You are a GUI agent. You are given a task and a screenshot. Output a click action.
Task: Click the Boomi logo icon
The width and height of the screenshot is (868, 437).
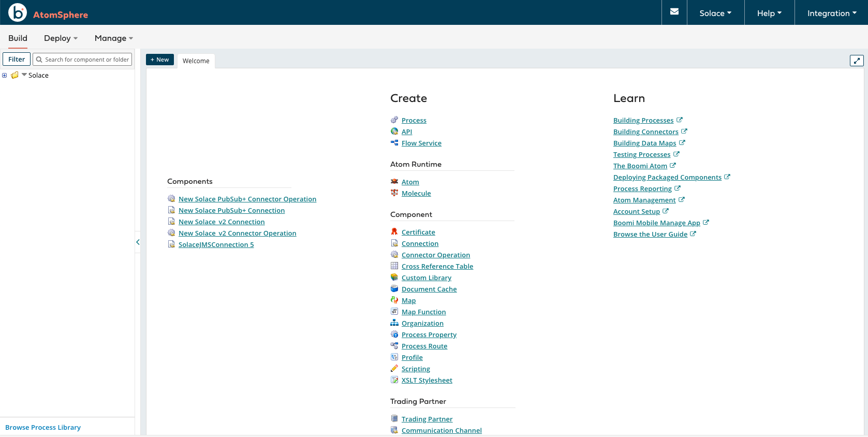(x=18, y=12)
